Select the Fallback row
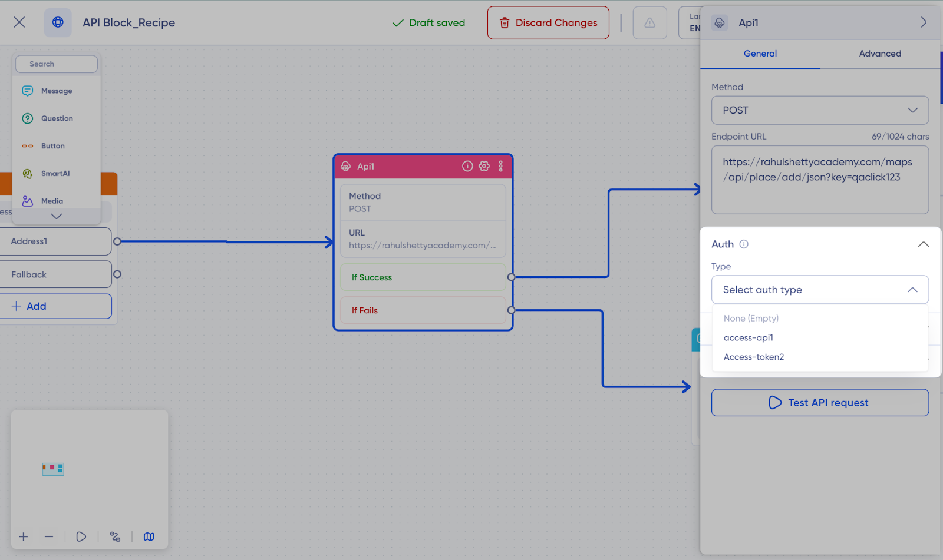Screen dimensions: 943x560 tap(55, 274)
